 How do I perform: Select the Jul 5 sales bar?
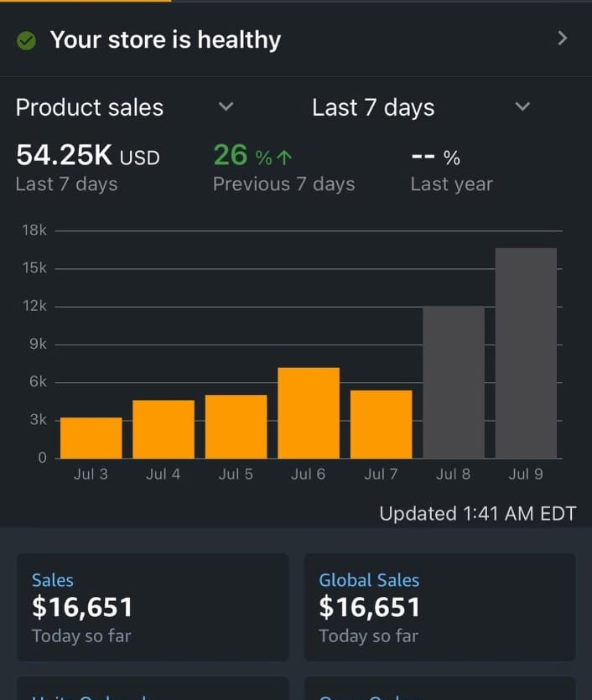tap(236, 427)
